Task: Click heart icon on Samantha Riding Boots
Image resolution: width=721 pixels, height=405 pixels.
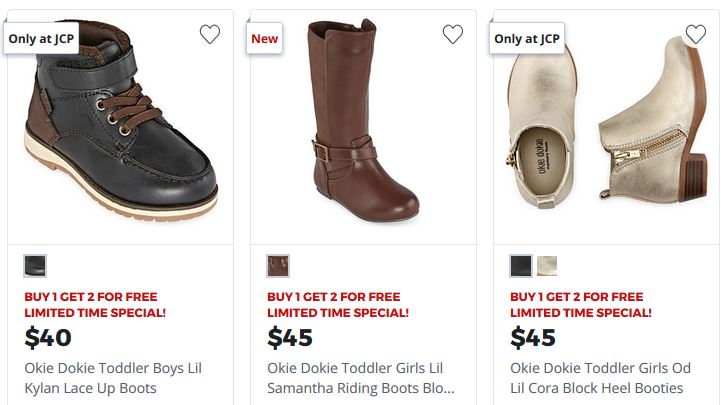Action: pos(453,35)
